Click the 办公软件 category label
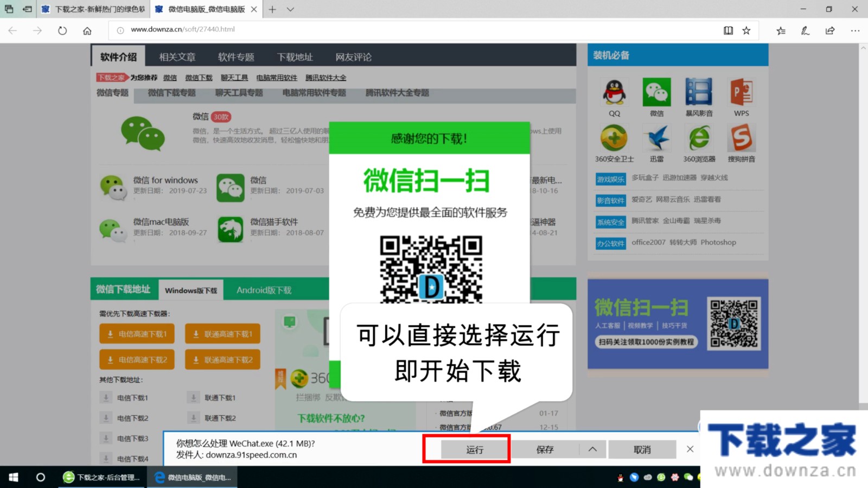This screenshot has height=488, width=868. 611,244
